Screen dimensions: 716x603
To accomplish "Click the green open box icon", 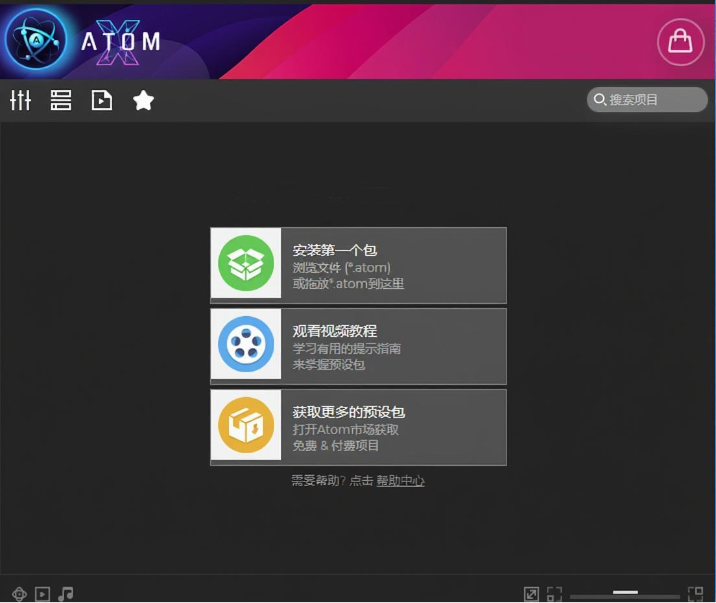I will [246, 263].
